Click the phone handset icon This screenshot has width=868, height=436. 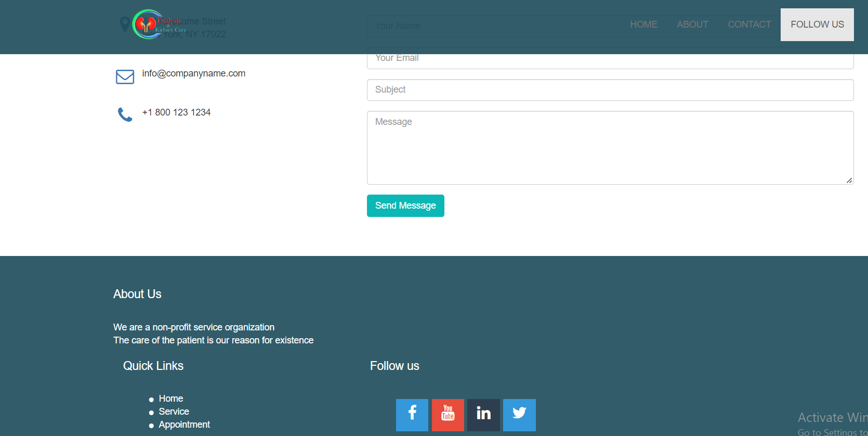125,114
